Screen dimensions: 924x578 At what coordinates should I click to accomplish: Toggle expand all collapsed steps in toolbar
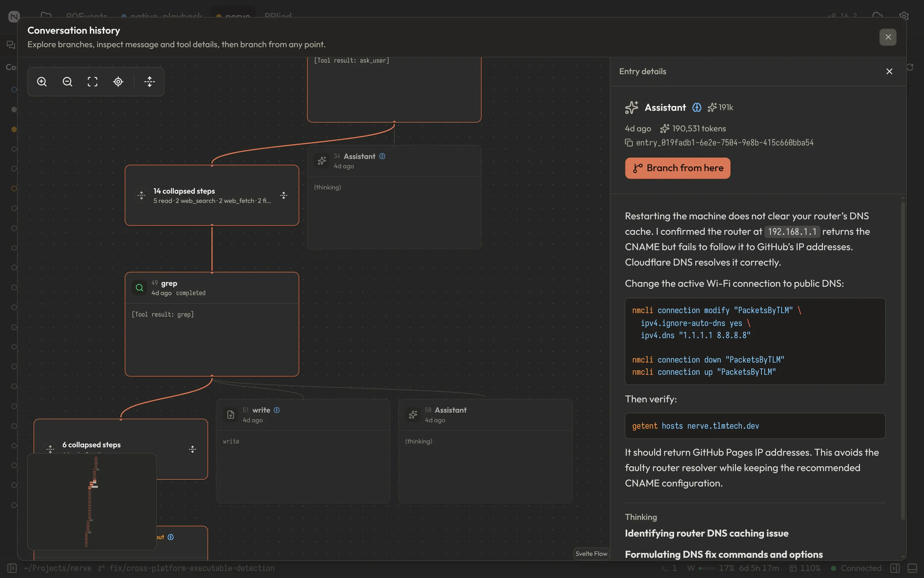coord(150,82)
